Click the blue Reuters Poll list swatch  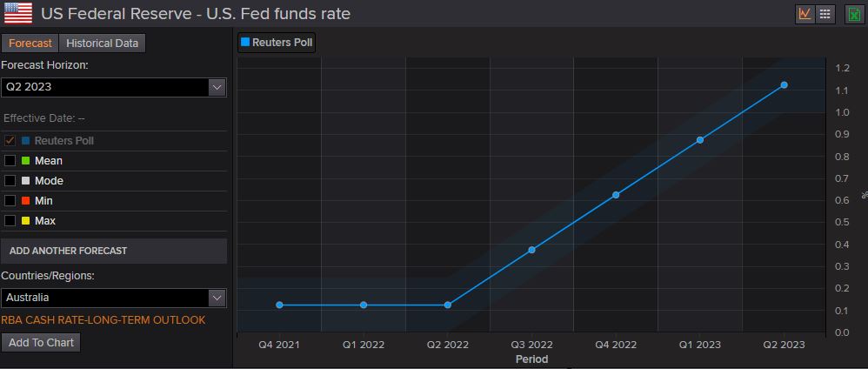pyautogui.click(x=25, y=141)
